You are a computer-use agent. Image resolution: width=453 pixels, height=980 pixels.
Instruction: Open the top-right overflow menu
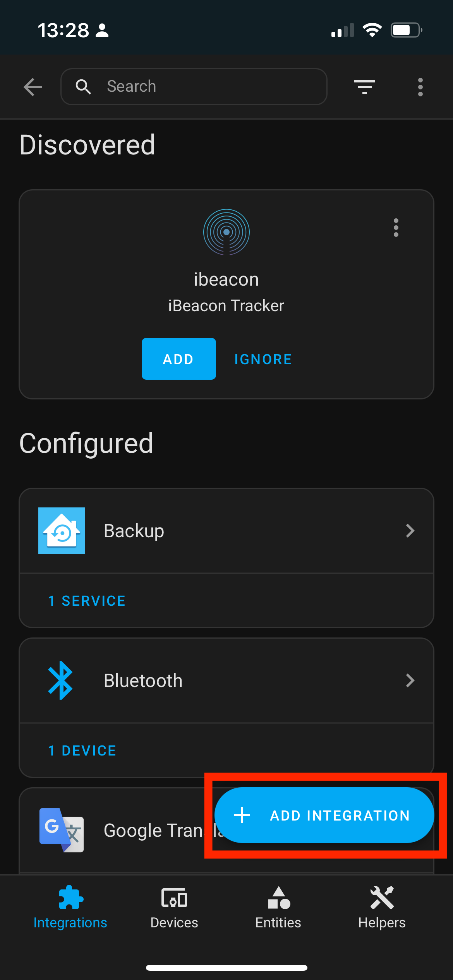(420, 87)
